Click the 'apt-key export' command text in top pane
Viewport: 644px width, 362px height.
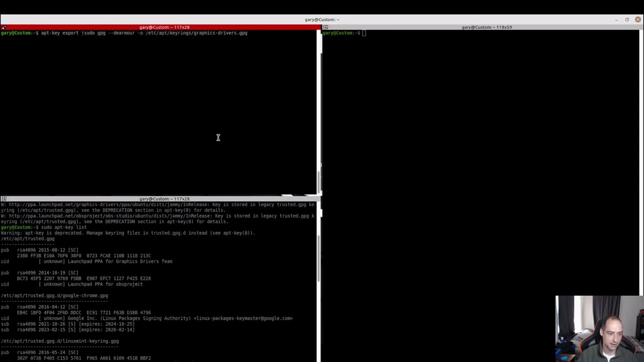59,33
